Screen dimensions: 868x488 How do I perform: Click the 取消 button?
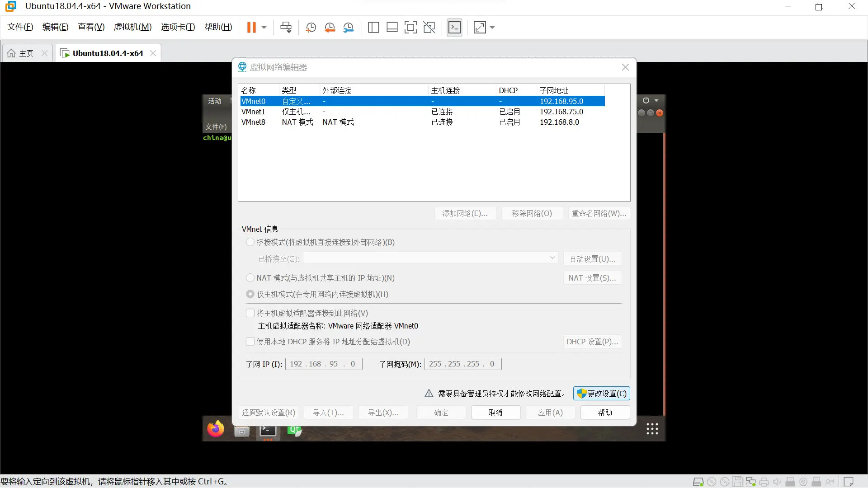coord(495,413)
